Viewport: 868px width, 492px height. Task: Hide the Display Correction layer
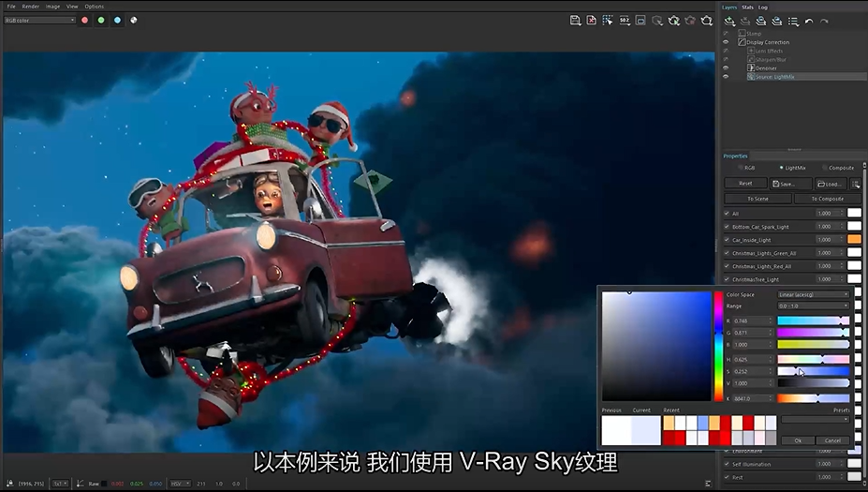point(726,42)
